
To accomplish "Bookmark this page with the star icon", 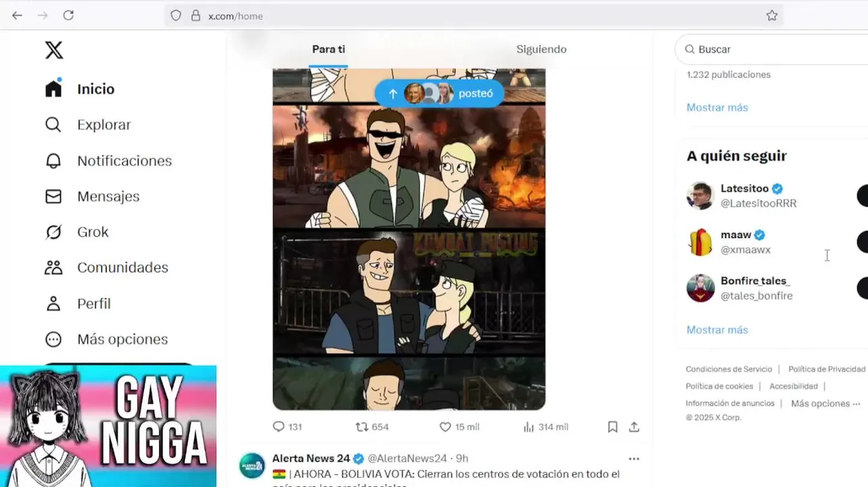I will (772, 16).
